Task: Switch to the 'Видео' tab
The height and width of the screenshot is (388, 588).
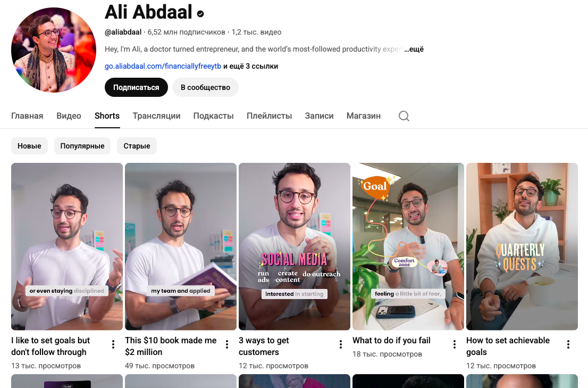Action: click(x=69, y=116)
